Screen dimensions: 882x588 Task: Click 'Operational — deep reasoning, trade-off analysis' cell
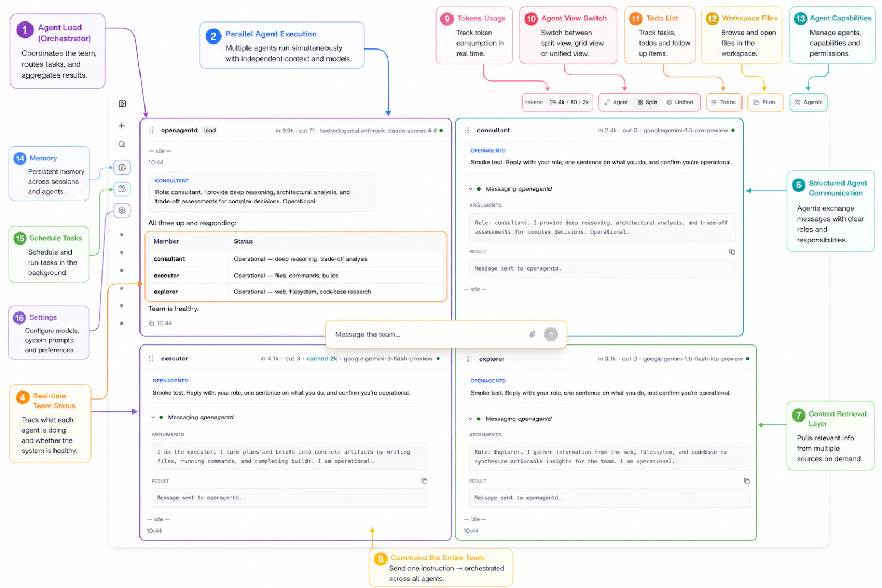(300, 259)
